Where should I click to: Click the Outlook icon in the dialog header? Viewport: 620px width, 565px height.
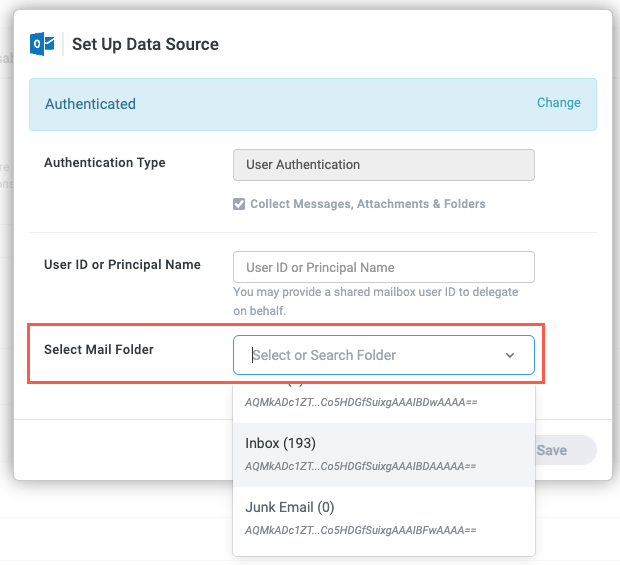pyautogui.click(x=42, y=44)
